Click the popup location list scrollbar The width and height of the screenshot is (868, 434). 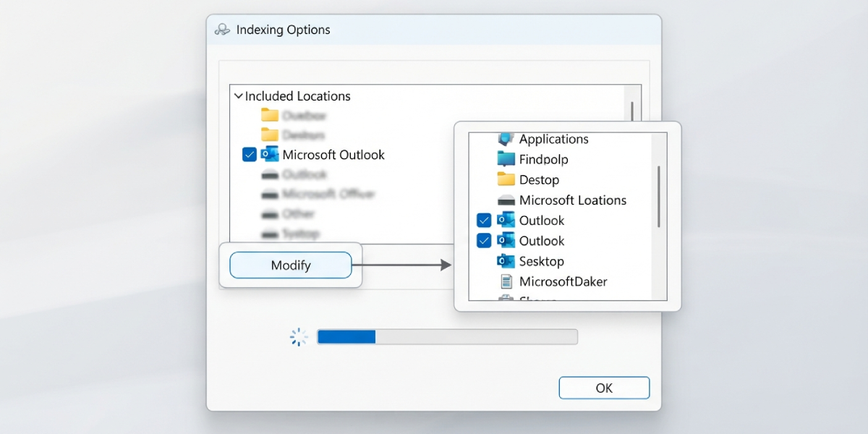(x=658, y=197)
